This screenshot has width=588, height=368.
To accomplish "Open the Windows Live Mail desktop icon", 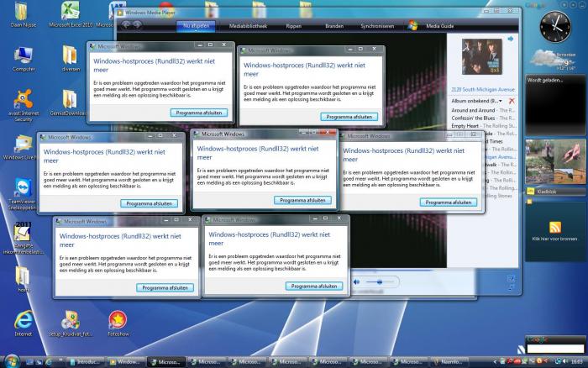I will 23,148.
